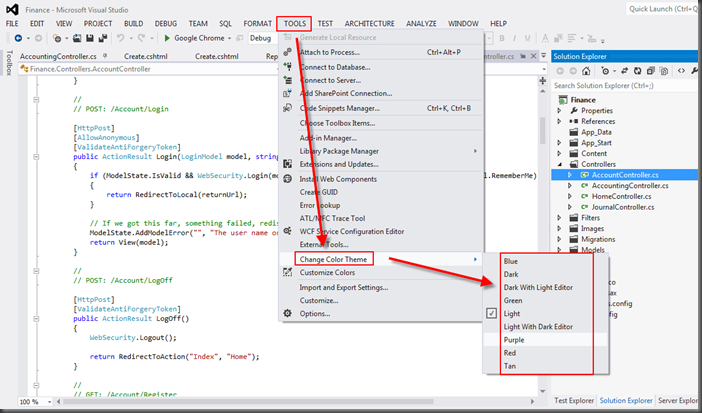Open the 100 % zoom dropdown
Screen dimensions: 702x413
pyautogui.click(x=49, y=402)
